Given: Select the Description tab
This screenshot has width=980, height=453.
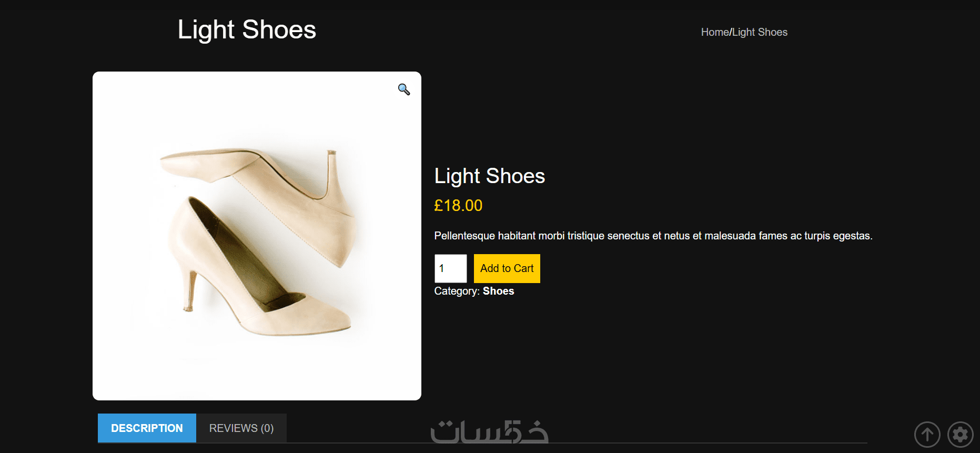Looking at the screenshot, I should pos(147,428).
